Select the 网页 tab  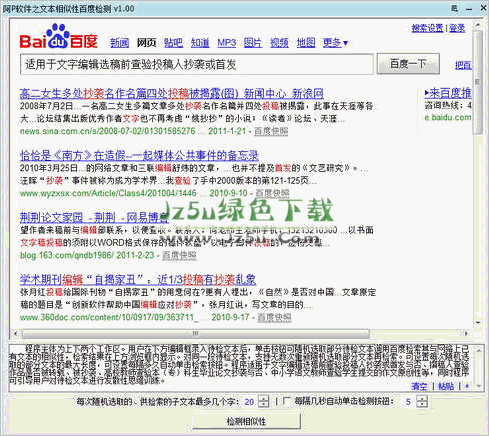point(146,43)
